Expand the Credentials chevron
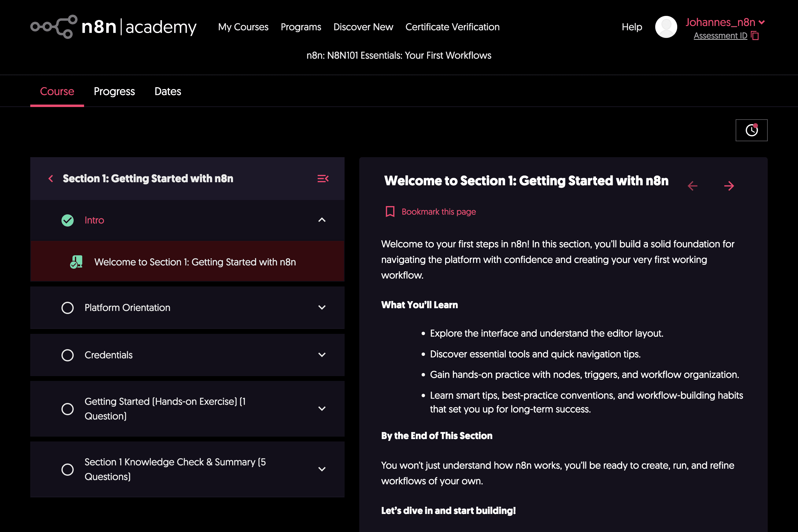798x532 pixels. 322,355
